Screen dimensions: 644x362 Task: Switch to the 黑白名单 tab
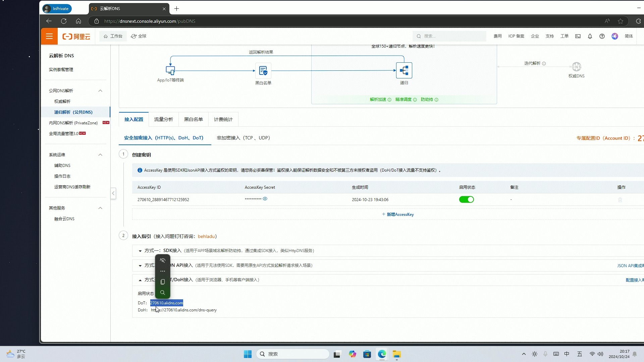194,119
